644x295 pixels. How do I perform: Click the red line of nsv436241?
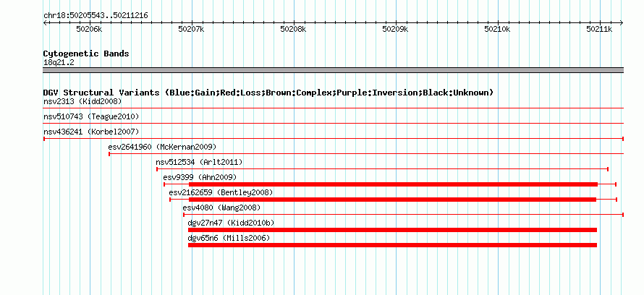click(x=334, y=139)
